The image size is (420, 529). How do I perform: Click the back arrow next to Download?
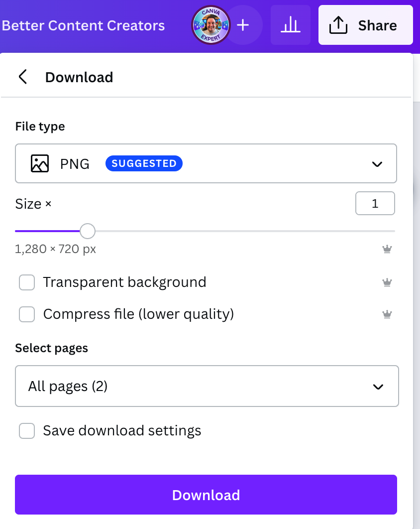coord(22,77)
